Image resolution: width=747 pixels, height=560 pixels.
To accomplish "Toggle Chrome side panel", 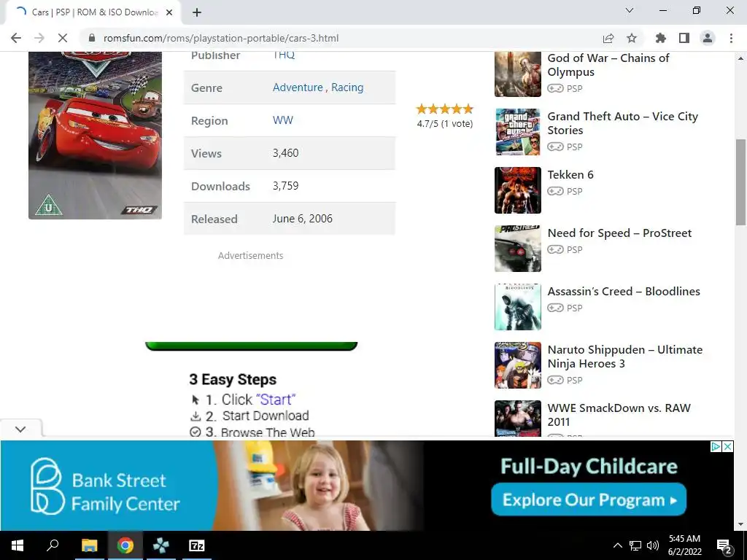I will [x=684, y=38].
